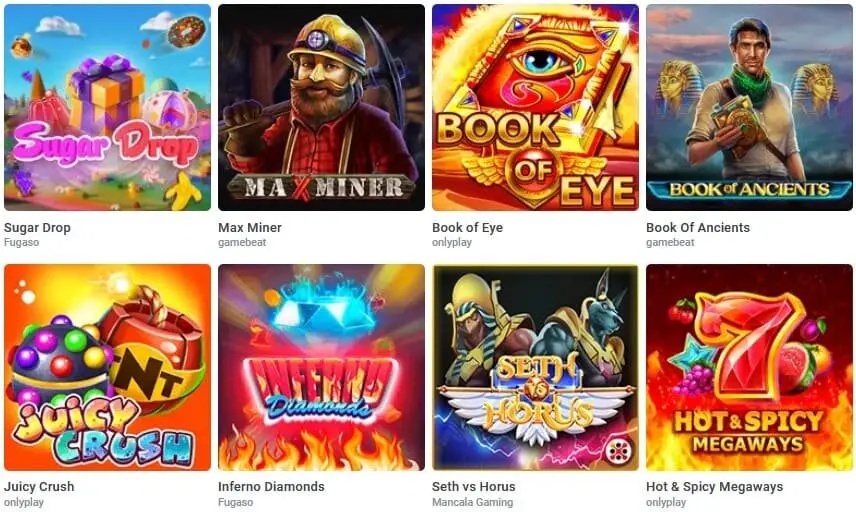Click the gamebeat provider label under Max Miner
Image resolution: width=856 pixels, height=512 pixels.
pyautogui.click(x=242, y=242)
